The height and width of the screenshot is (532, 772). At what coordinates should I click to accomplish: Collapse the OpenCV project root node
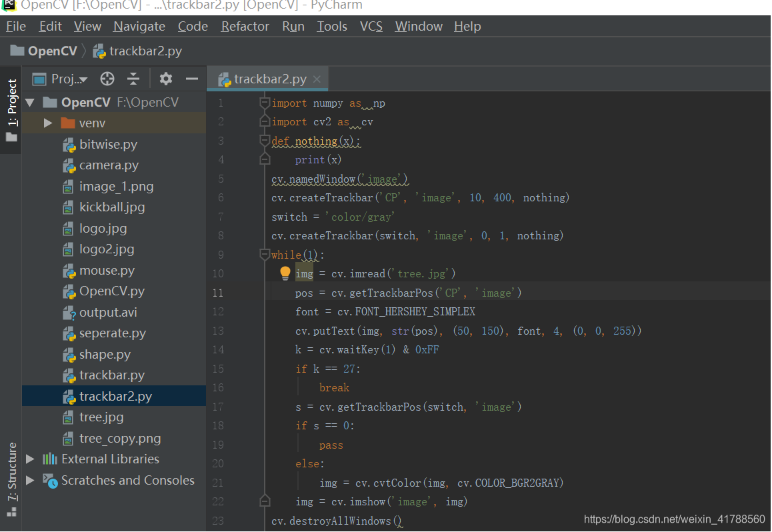(29, 103)
